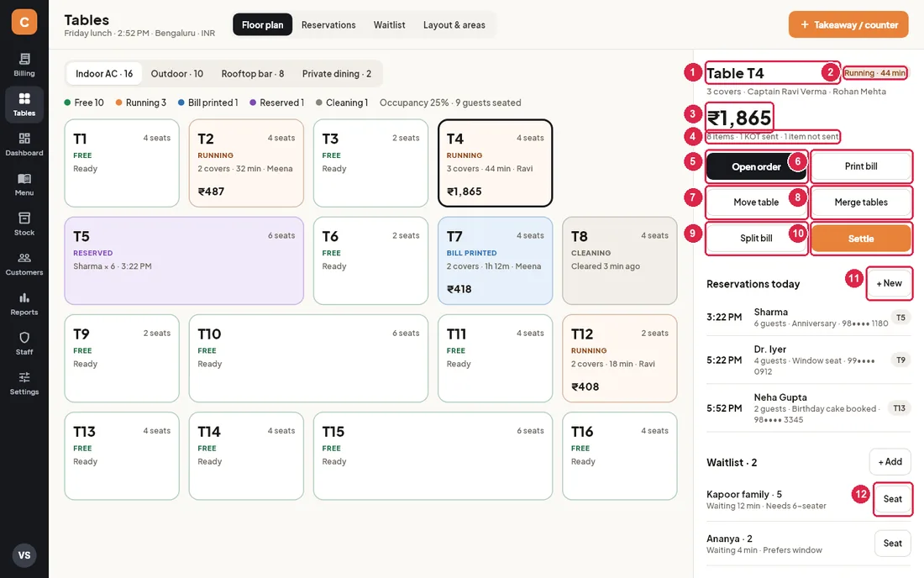Screen dimensions: 924x578
Task: Select cleaning table T8
Action: pyautogui.click(x=619, y=261)
